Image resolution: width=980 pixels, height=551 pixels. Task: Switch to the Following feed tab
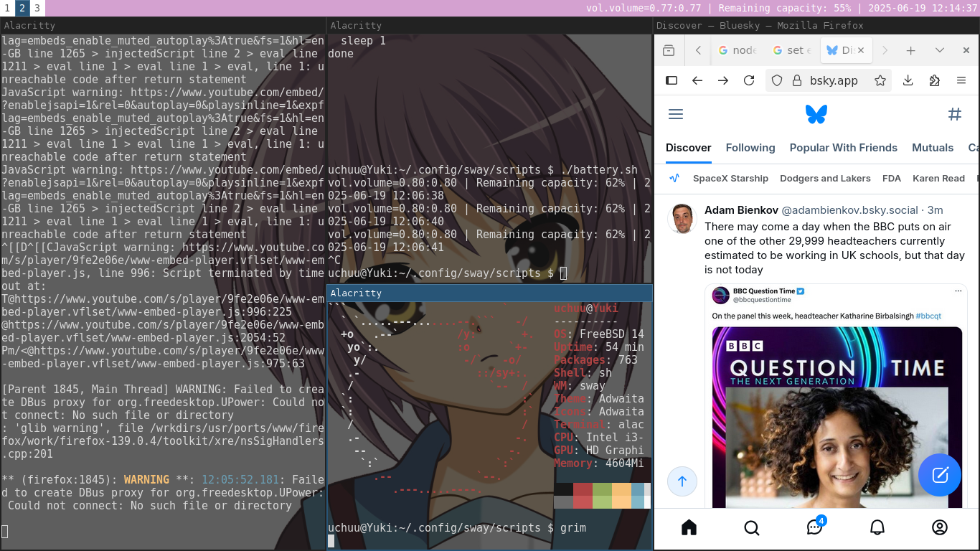[x=750, y=148]
